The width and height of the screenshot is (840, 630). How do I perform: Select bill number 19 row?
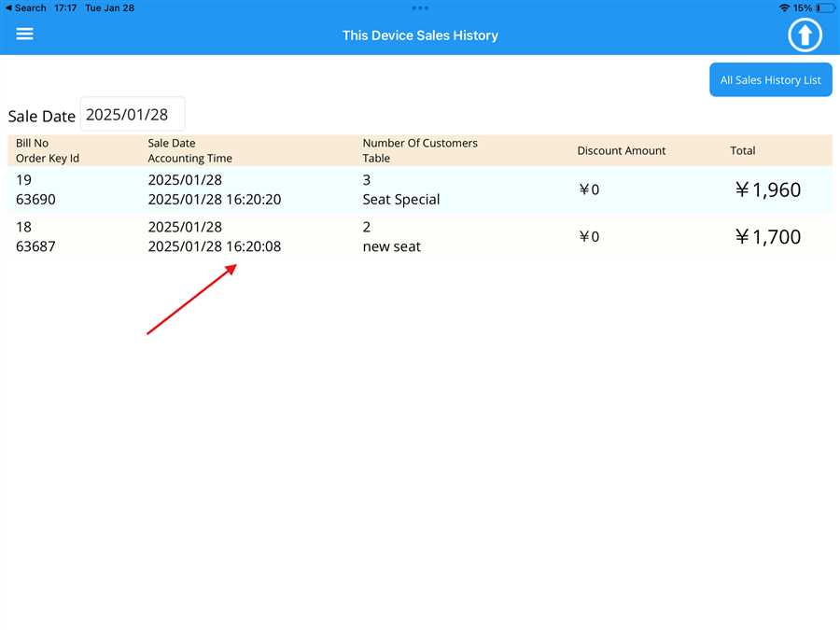click(x=25, y=180)
